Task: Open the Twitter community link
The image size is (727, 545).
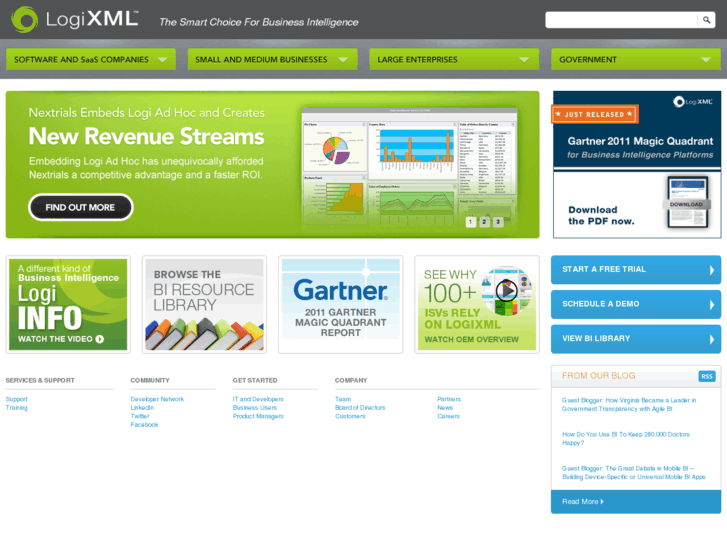Action: (x=140, y=416)
